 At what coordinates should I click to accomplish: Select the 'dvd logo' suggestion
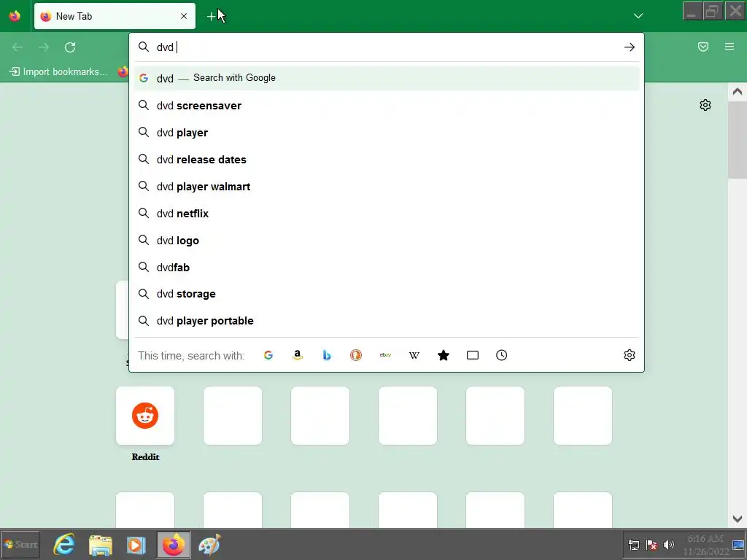pyautogui.click(x=387, y=241)
